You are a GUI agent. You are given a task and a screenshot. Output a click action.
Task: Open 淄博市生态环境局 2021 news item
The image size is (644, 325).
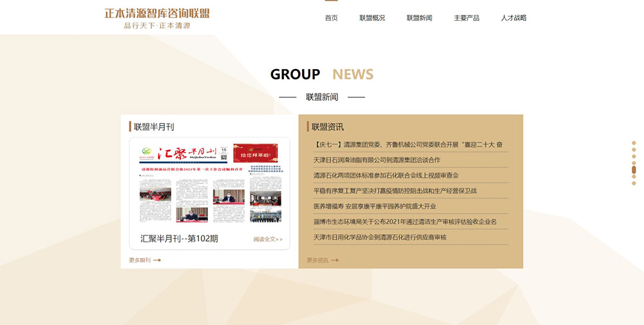[x=404, y=222]
